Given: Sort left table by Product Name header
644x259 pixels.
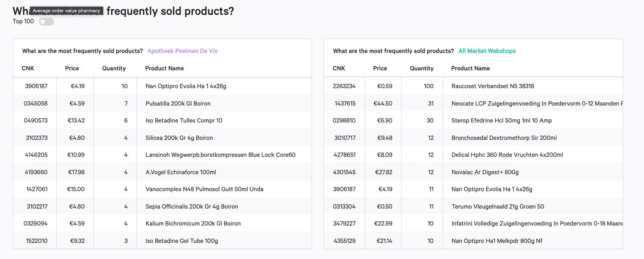Looking at the screenshot, I should [164, 68].
